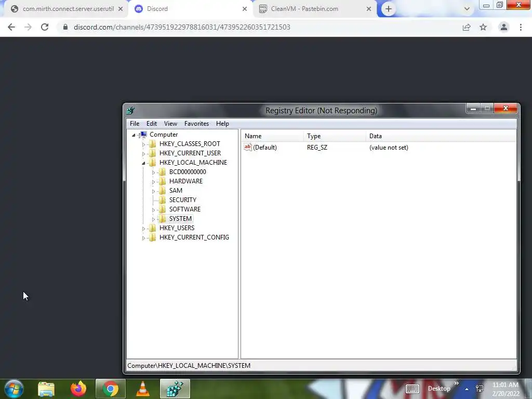Share this page icon in Chrome
This screenshot has height=399, width=532.
(x=467, y=27)
